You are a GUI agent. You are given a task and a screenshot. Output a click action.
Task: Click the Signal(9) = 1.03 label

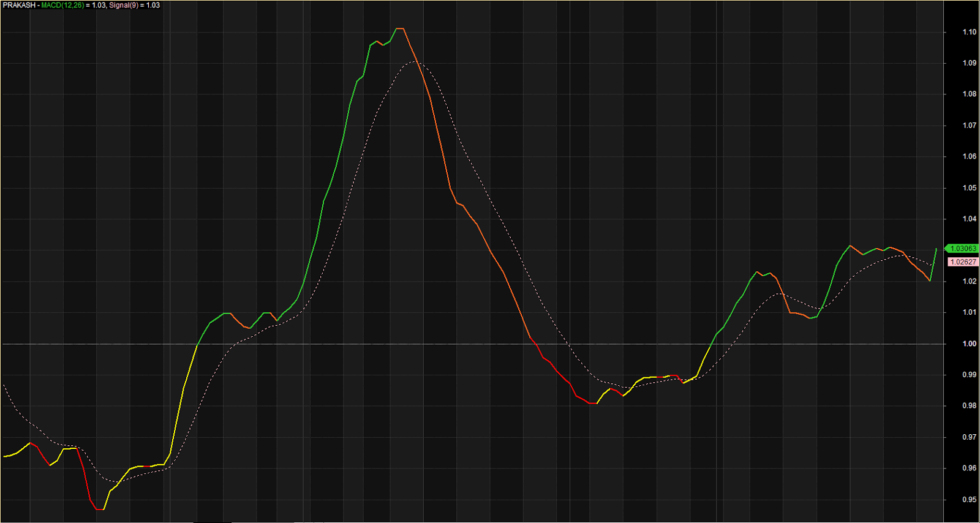[135, 5]
